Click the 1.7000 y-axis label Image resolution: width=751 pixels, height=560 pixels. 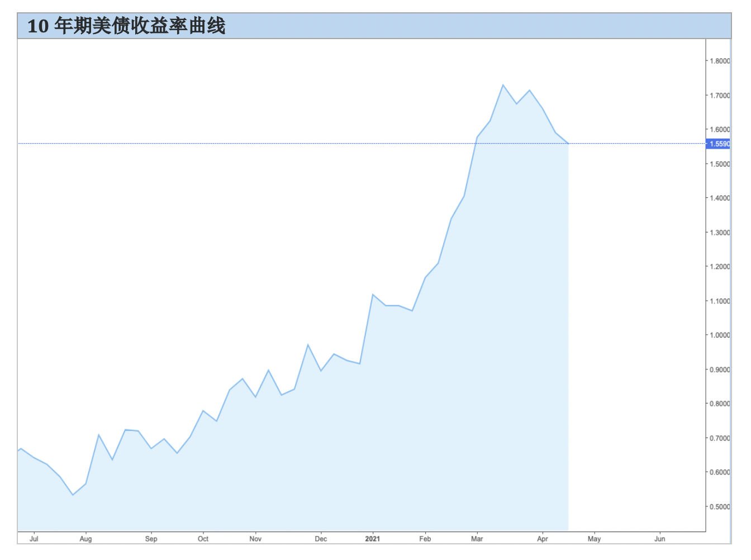720,96
